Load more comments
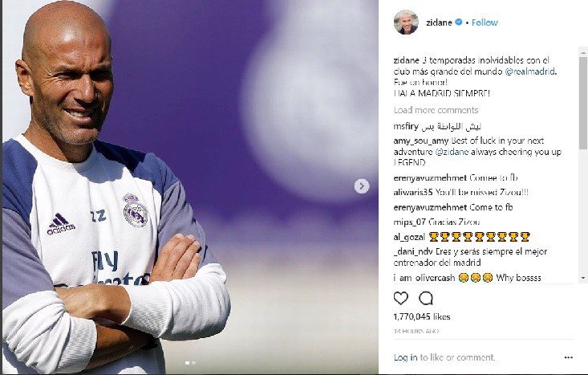This screenshot has height=375, width=588. [x=436, y=110]
